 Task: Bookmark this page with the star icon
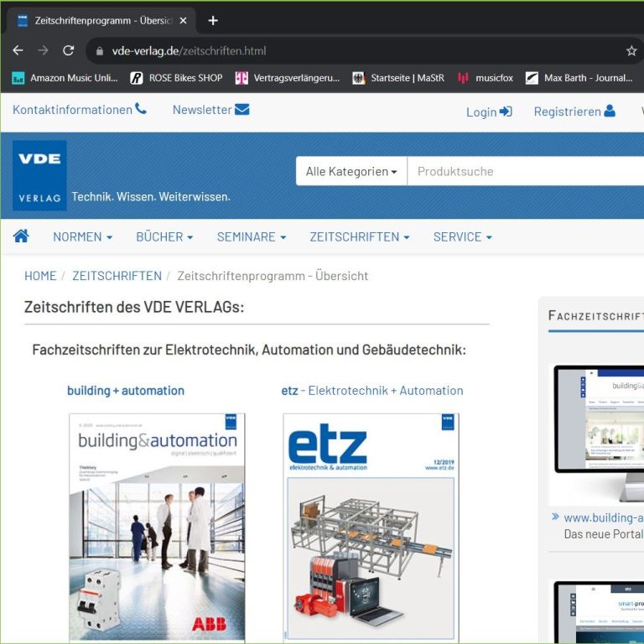pos(631,51)
